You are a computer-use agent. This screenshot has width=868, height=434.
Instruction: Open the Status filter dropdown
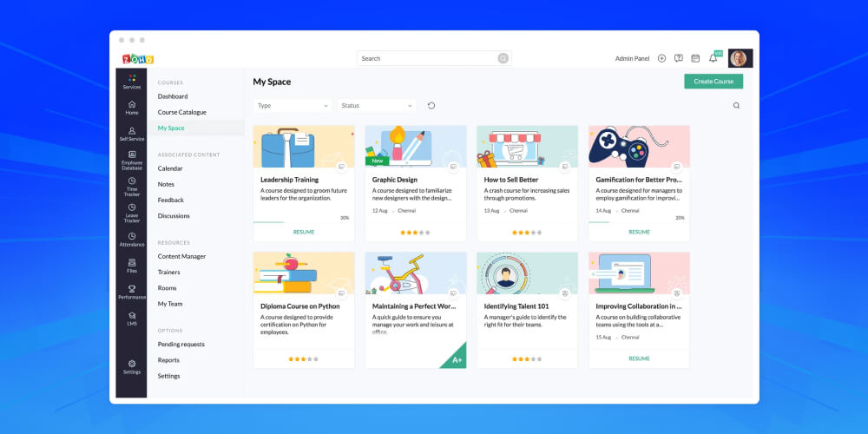tap(377, 106)
